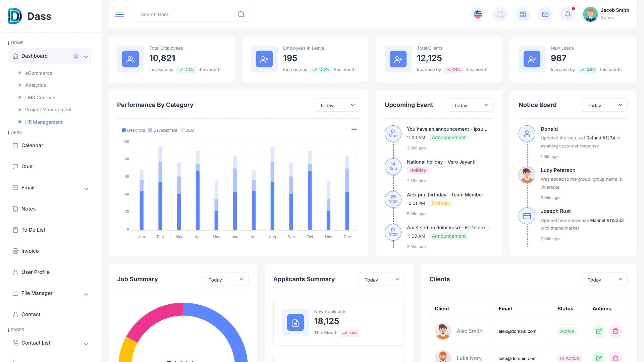Click Total Clients card icon

coord(398,59)
